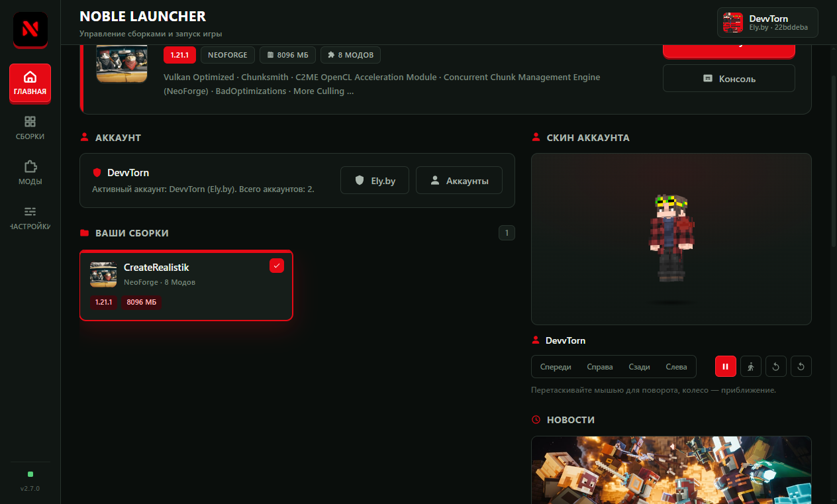Click the 8096 МБ tag in CreateRealistik card
The image size is (837, 504).
[x=141, y=302]
